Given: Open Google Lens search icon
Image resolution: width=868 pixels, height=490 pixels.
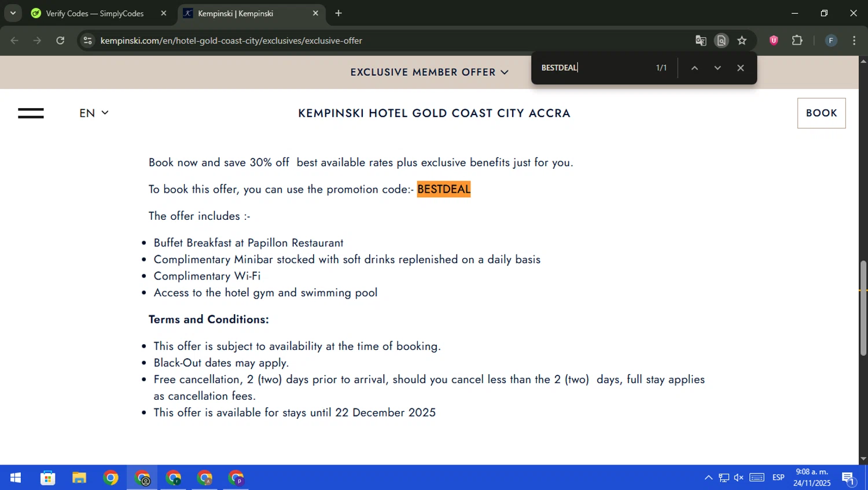Looking at the screenshot, I should coord(721,40).
